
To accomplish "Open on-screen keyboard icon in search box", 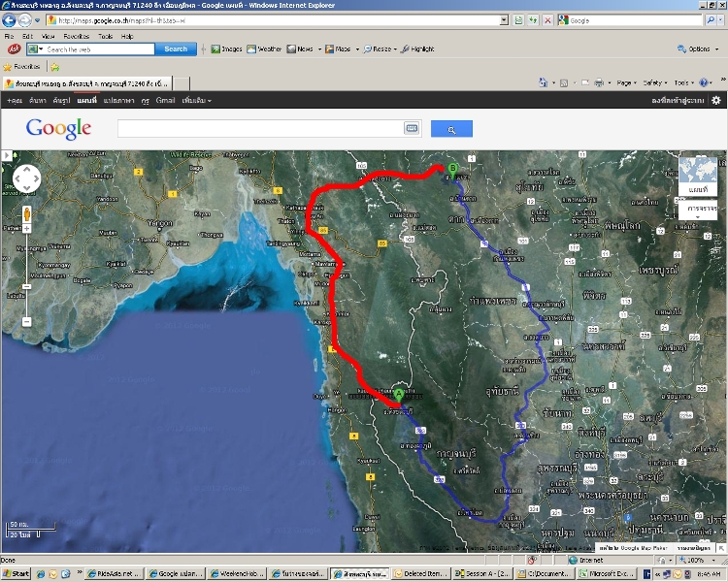I will click(412, 128).
